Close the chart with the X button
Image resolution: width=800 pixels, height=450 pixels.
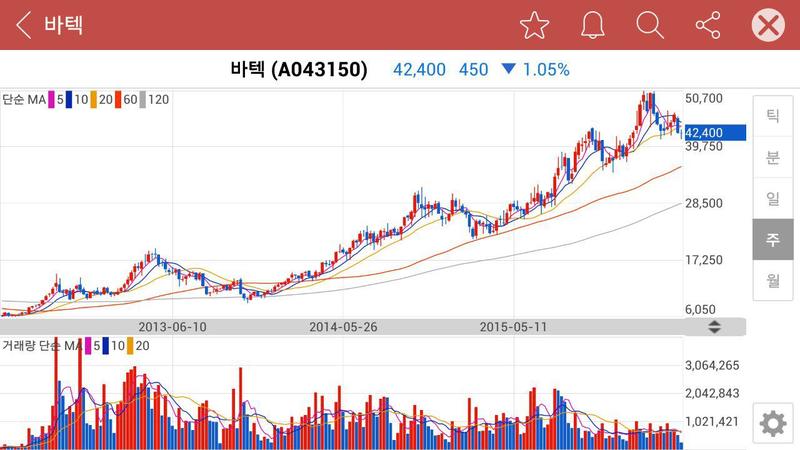(x=768, y=25)
